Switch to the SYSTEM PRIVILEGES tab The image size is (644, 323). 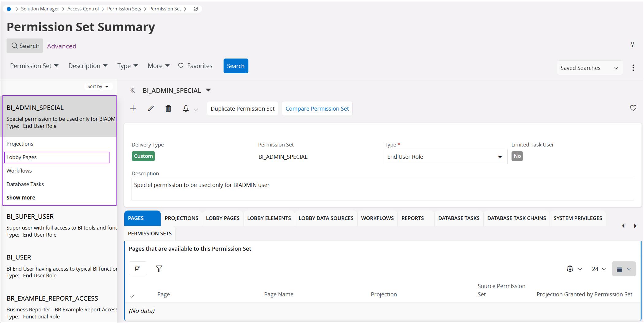[578, 218]
